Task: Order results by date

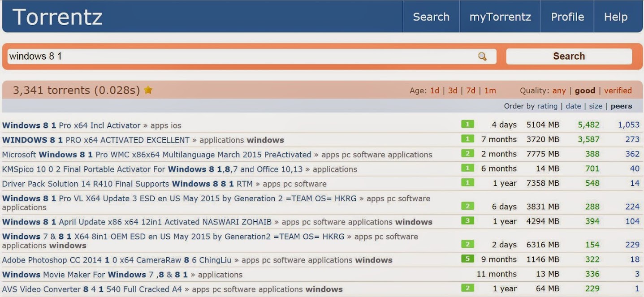Action: (x=573, y=106)
